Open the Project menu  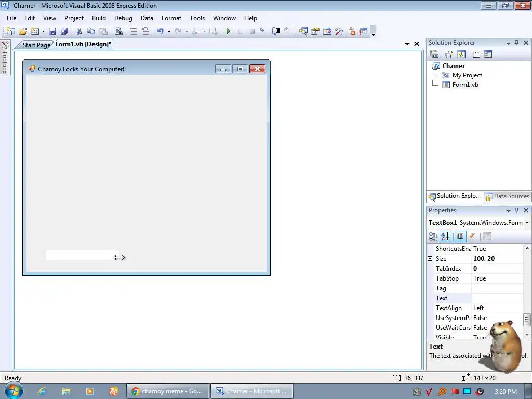[74, 18]
